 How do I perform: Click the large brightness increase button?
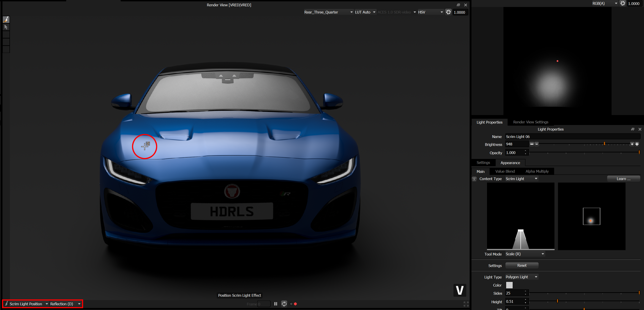(x=637, y=144)
